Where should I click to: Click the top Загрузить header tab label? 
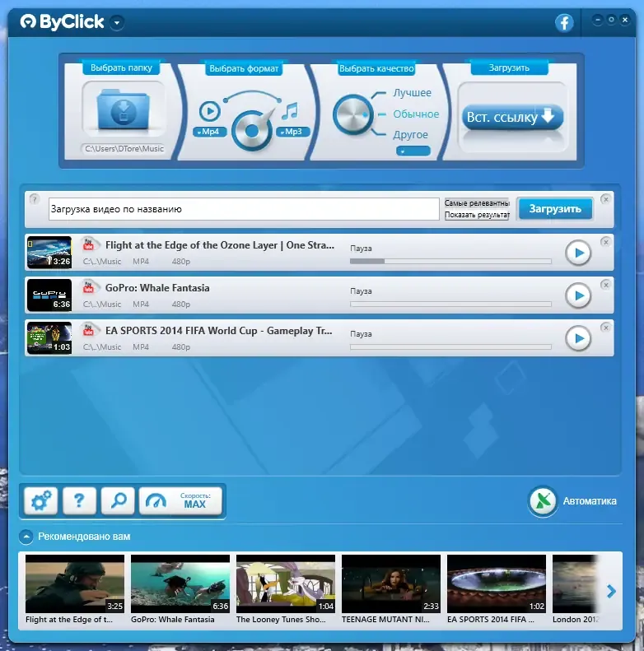tap(509, 67)
